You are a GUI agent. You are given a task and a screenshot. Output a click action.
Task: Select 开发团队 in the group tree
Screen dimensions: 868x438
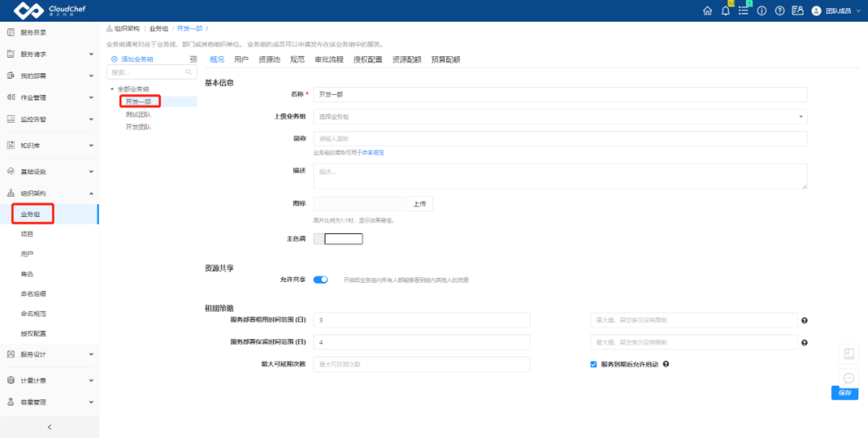pyautogui.click(x=138, y=127)
